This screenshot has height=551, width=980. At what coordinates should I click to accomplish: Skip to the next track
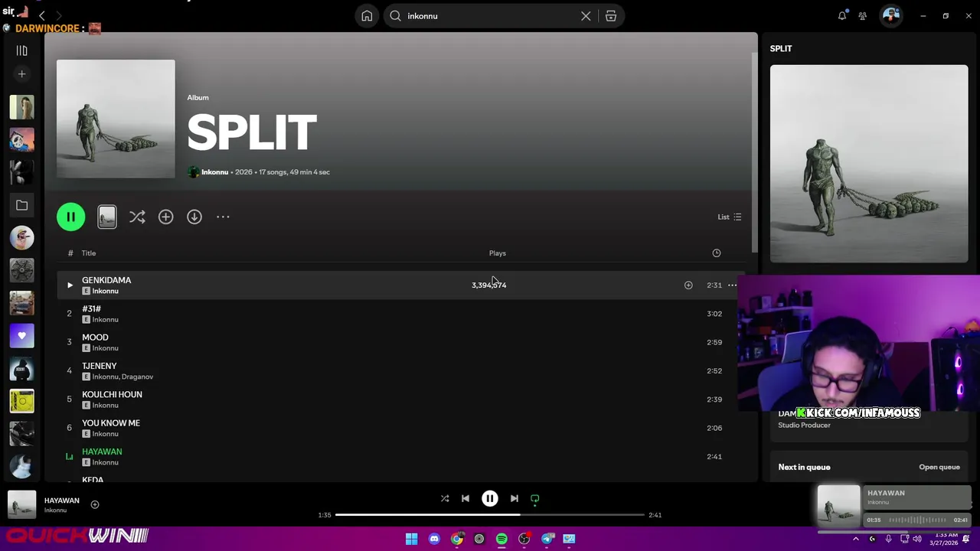click(514, 498)
